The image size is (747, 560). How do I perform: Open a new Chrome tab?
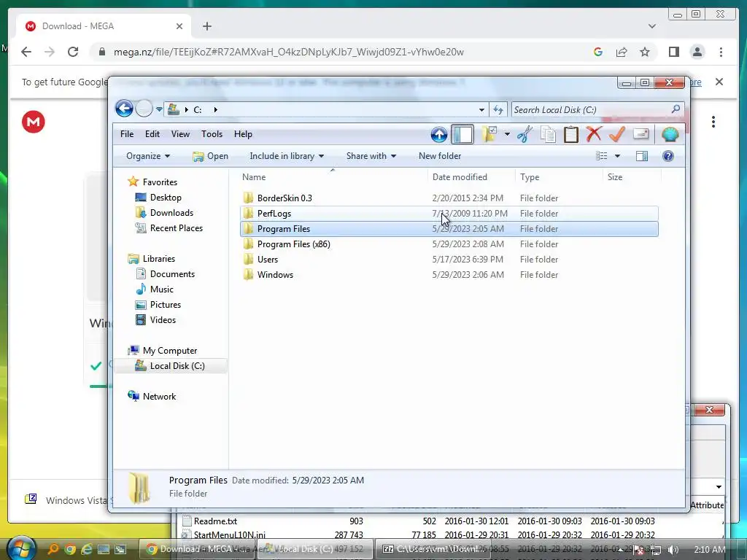(x=206, y=26)
